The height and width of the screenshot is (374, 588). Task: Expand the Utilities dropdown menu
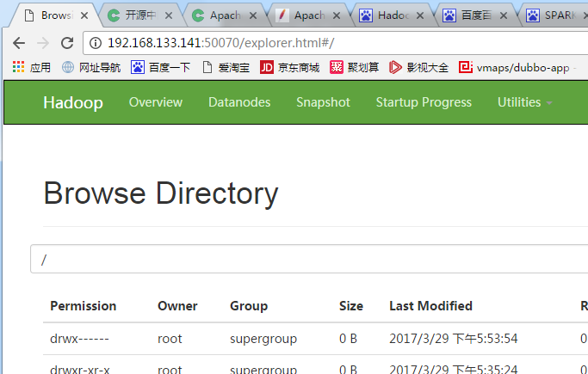tap(524, 102)
